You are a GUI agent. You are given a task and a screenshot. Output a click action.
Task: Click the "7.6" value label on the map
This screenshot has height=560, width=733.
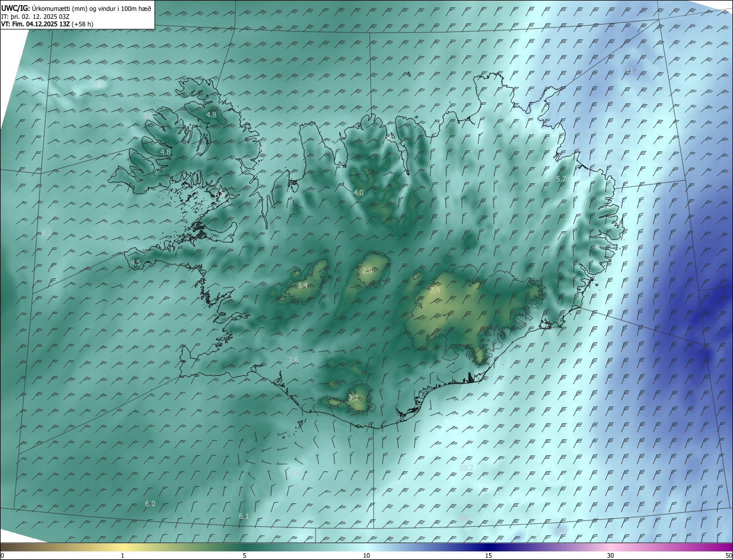[293, 360]
